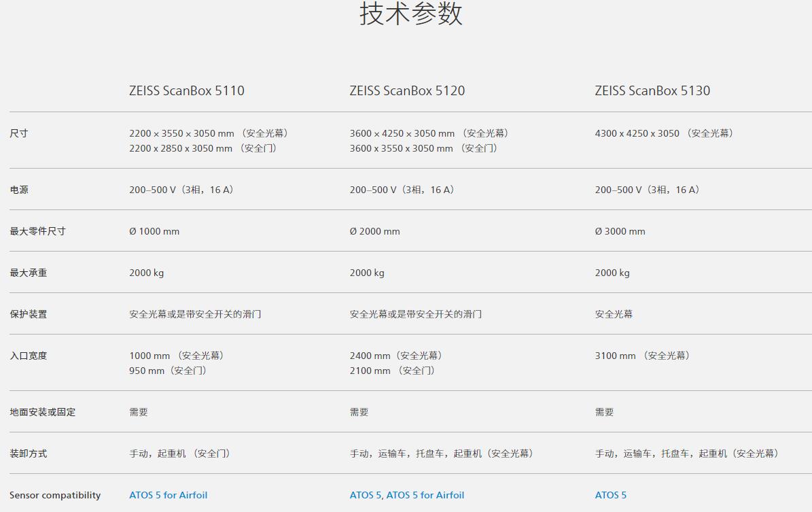
Task: Click the 手动，起重机 (安全门) loading method
Action: [x=179, y=454]
